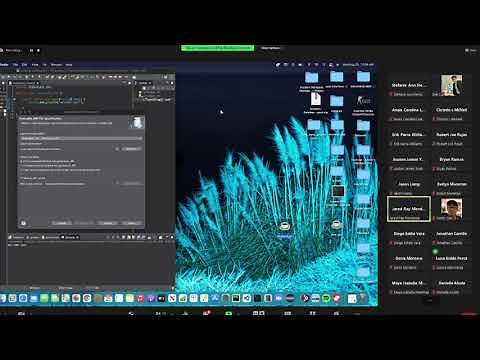The width and height of the screenshot is (480, 360).
Task: Click the Back button in the export dialog
Action: pos(61,223)
